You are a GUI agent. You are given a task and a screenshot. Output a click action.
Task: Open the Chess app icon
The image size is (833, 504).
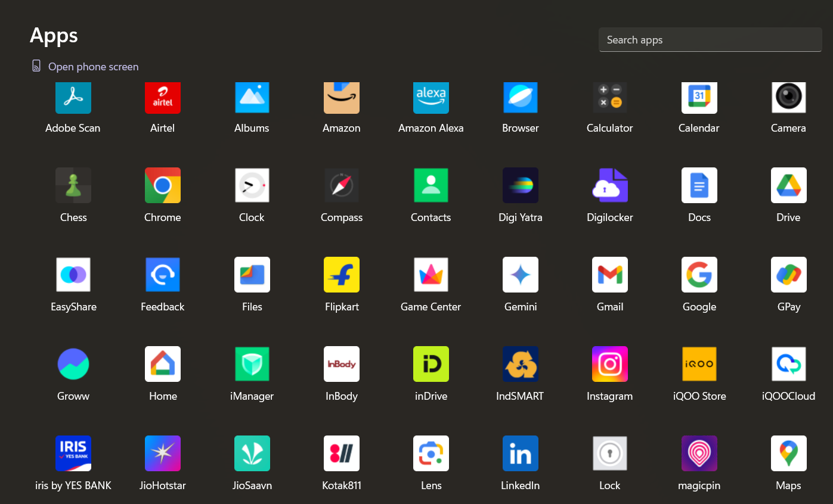click(x=73, y=185)
